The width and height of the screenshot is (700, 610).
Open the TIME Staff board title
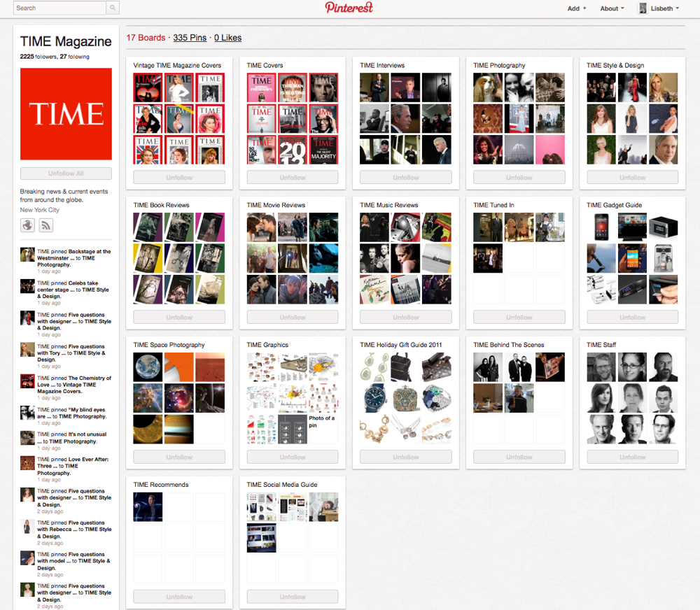(x=601, y=345)
